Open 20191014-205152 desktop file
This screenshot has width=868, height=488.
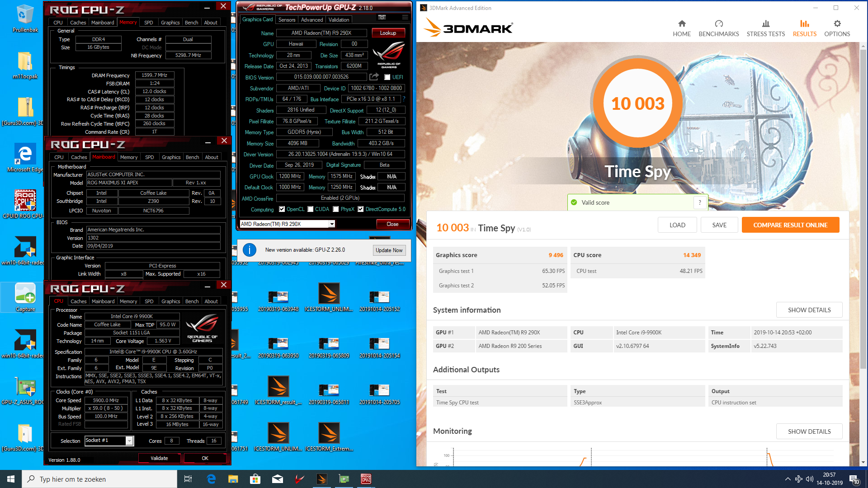tap(379, 302)
